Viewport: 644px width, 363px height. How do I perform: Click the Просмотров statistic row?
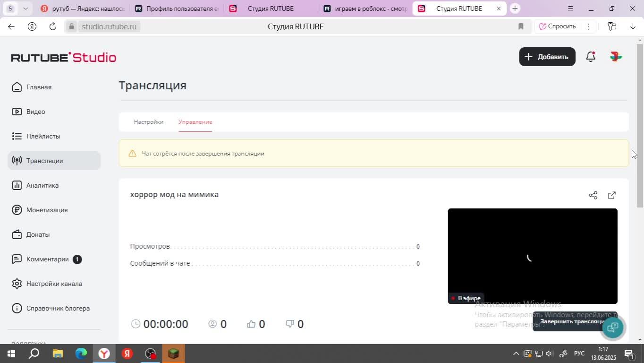275,246
